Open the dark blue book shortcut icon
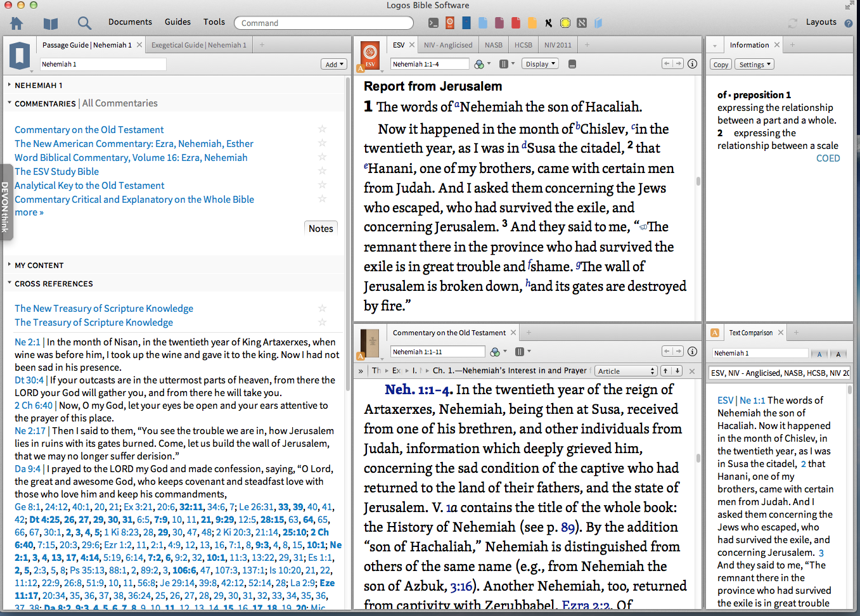Image resolution: width=860 pixels, height=616 pixels. coord(466,23)
